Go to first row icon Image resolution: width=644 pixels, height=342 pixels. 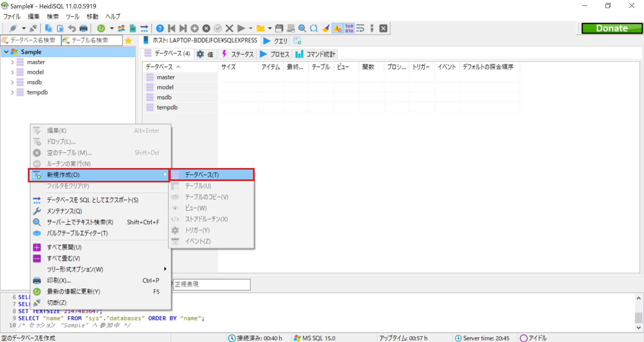171,28
